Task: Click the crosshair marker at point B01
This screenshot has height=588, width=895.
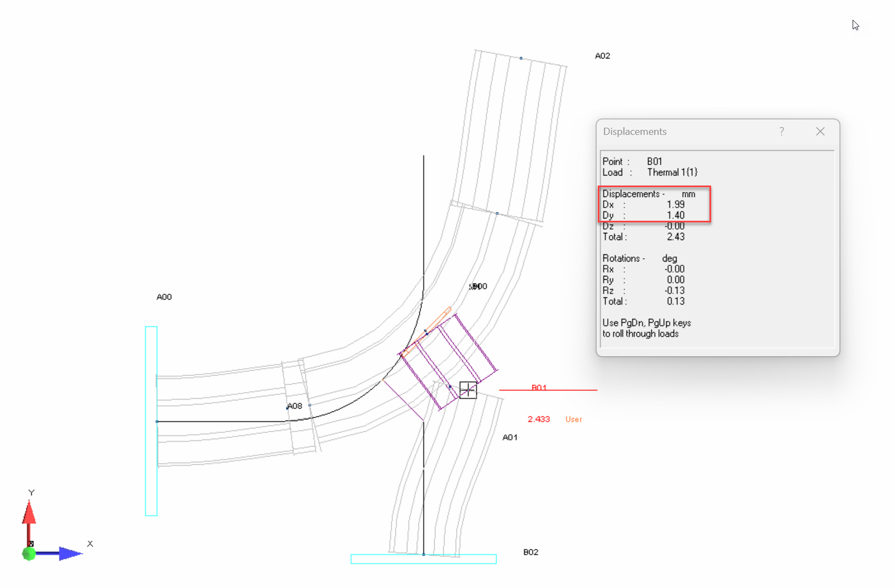Action: click(x=468, y=390)
